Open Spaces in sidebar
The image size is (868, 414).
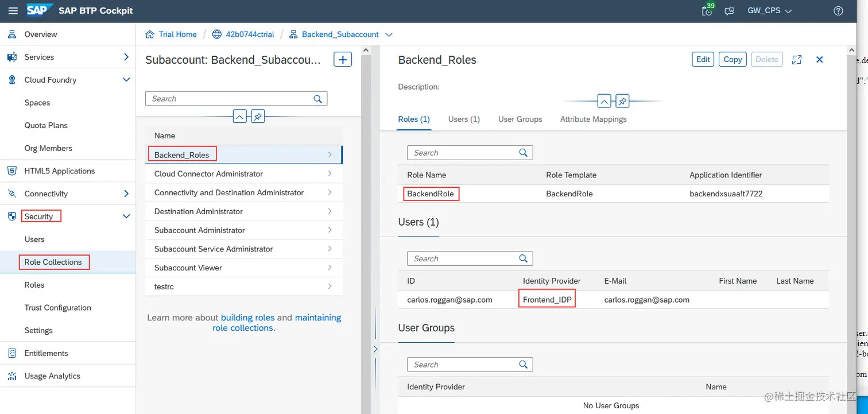[x=68, y=103]
